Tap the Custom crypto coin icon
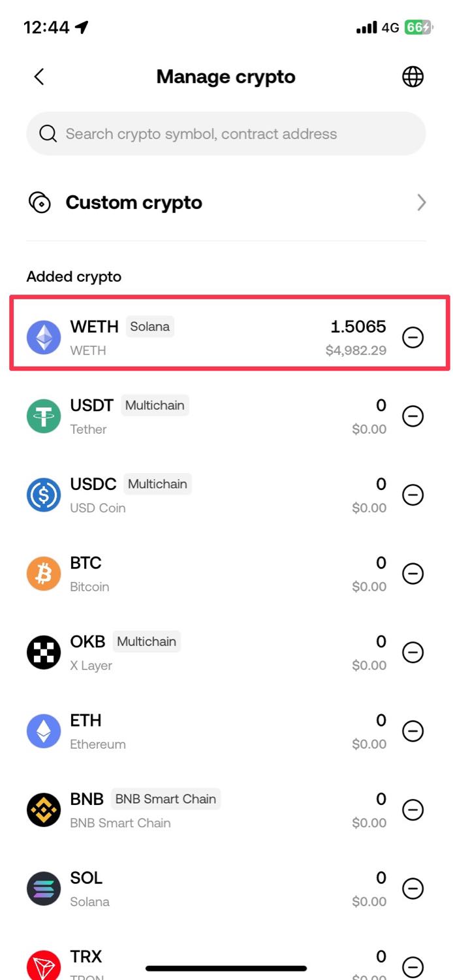Image resolution: width=453 pixels, height=980 pixels. [40, 203]
